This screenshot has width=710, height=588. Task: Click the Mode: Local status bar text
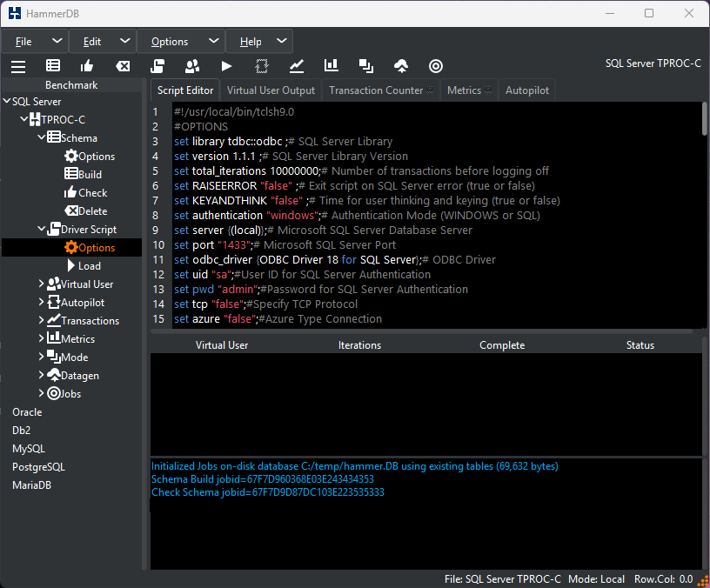[596, 579]
